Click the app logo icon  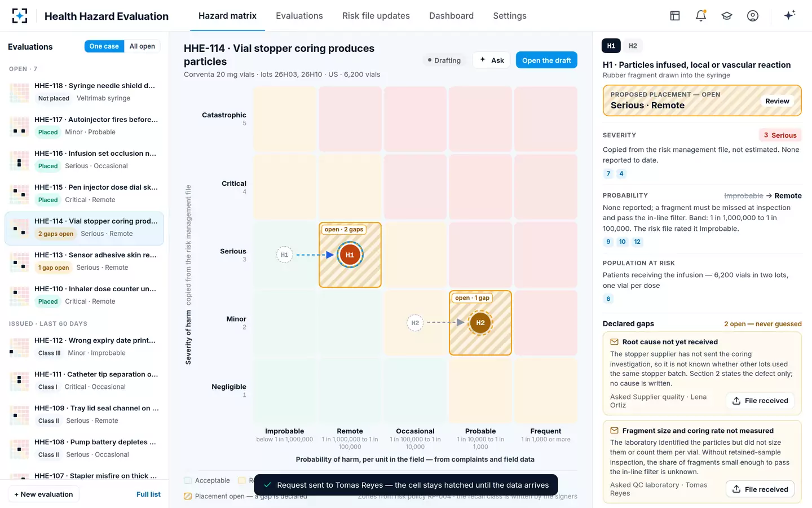point(20,16)
